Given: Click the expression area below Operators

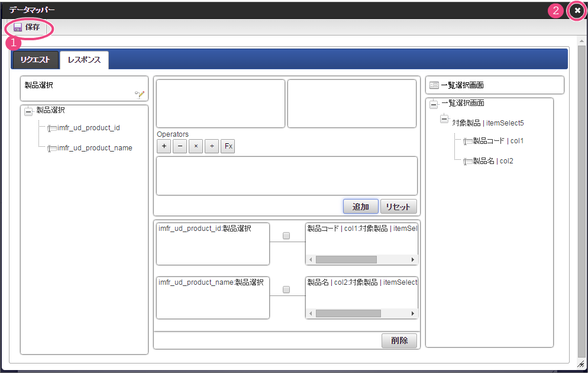Looking at the screenshot, I should pyautogui.click(x=286, y=176).
